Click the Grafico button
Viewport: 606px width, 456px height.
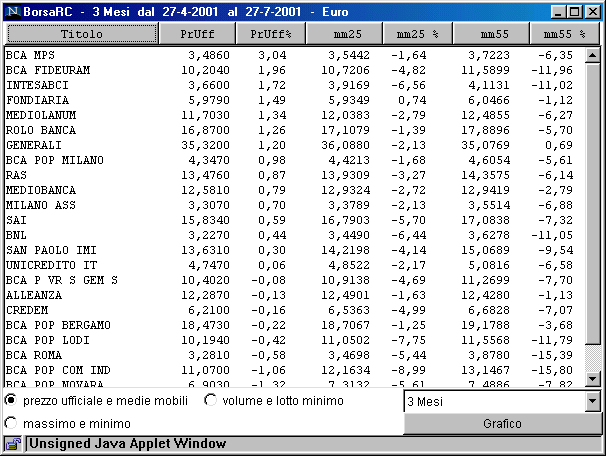502,424
